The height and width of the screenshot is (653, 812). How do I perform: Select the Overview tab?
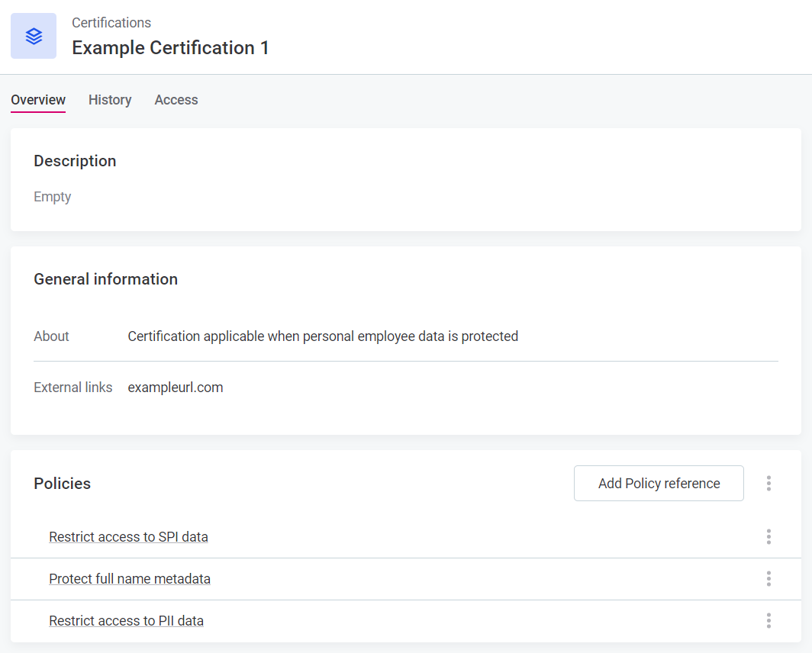38,100
